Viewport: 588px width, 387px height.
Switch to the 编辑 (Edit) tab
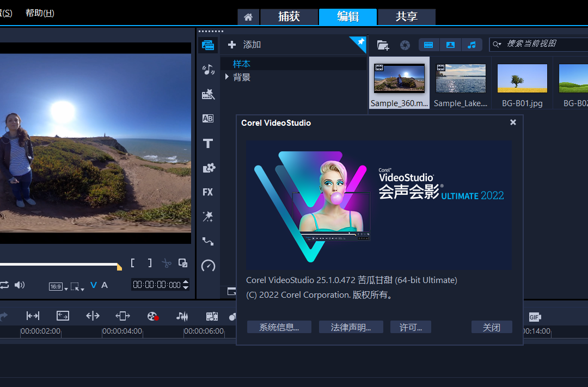[347, 17]
